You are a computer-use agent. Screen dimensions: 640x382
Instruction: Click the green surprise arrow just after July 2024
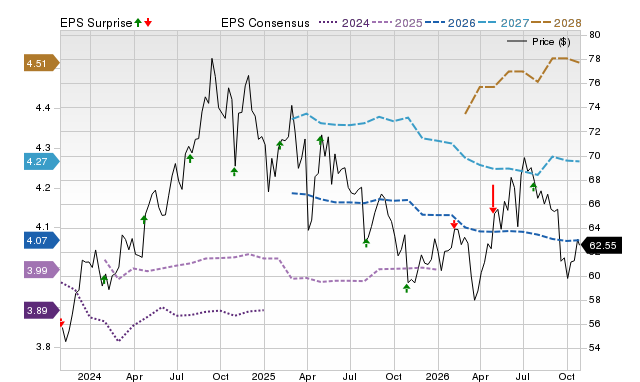coord(190,158)
